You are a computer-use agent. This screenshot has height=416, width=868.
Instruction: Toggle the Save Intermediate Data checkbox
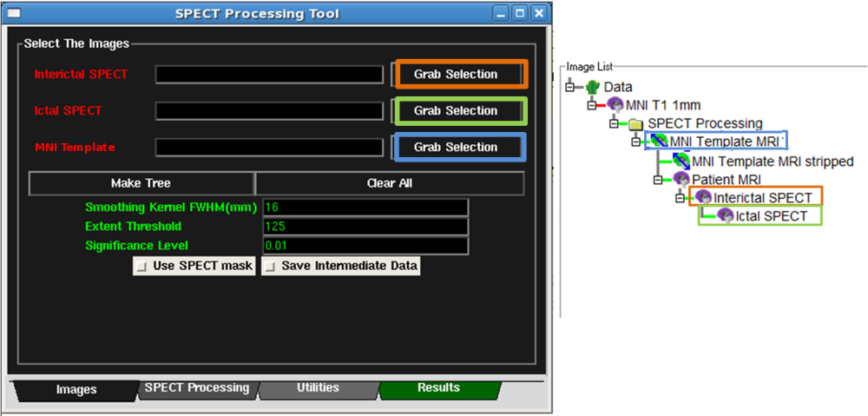point(270,266)
